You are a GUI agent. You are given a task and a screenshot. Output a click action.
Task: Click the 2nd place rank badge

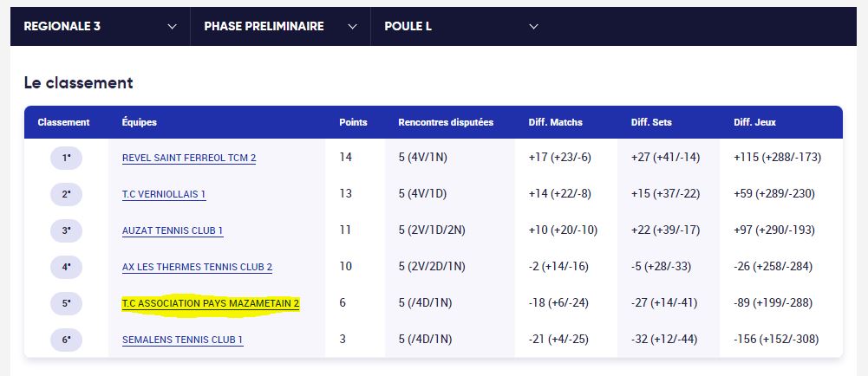(67, 195)
